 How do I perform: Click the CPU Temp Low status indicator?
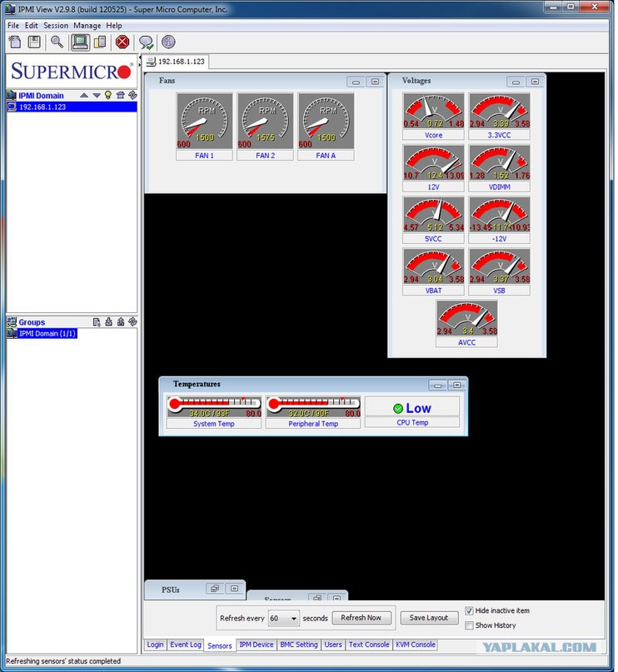pos(411,408)
